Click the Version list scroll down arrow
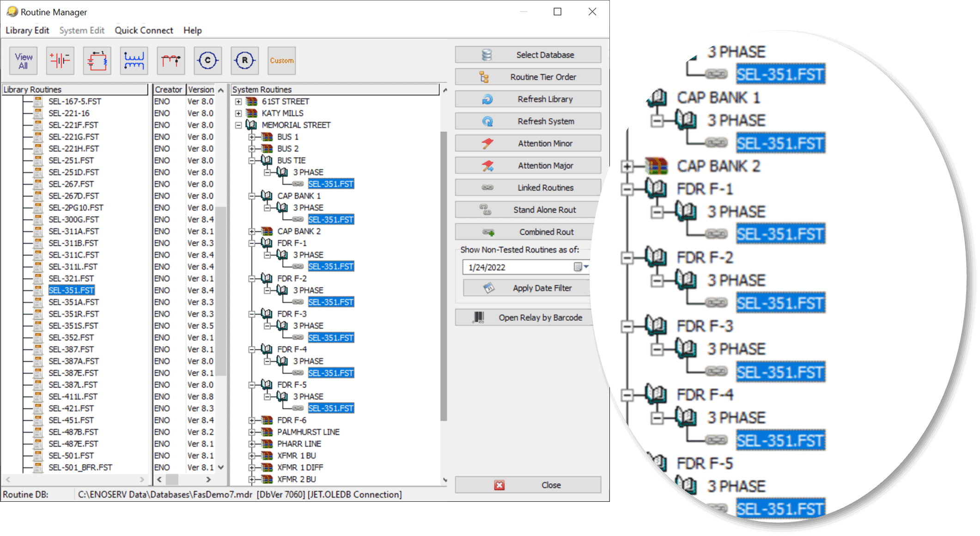 point(221,468)
